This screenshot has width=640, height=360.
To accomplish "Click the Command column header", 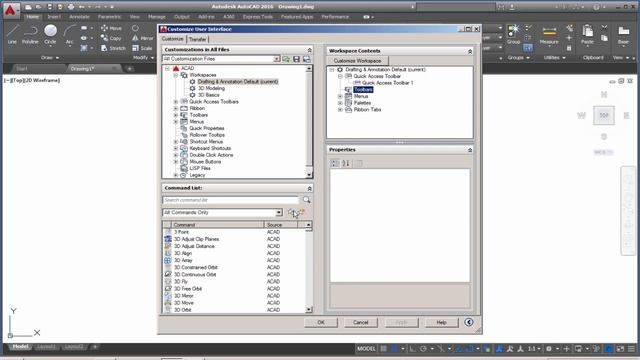I will (218, 225).
